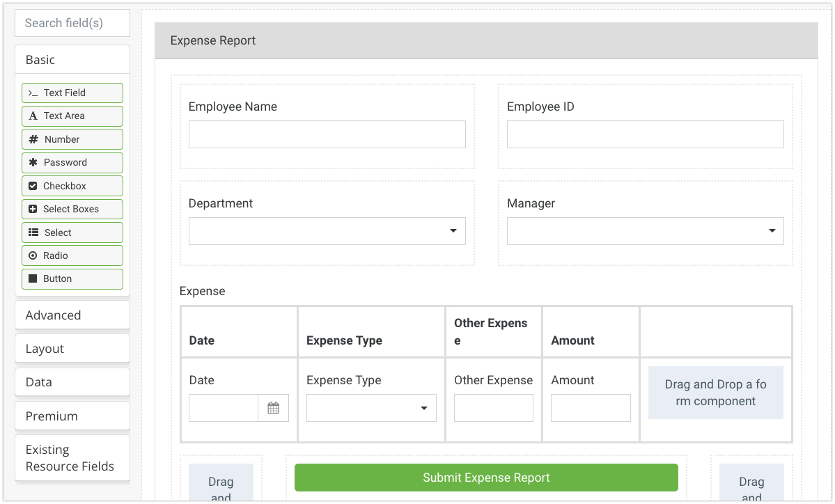Click the Submit Expense Report button
835x504 pixels.
coord(486,478)
